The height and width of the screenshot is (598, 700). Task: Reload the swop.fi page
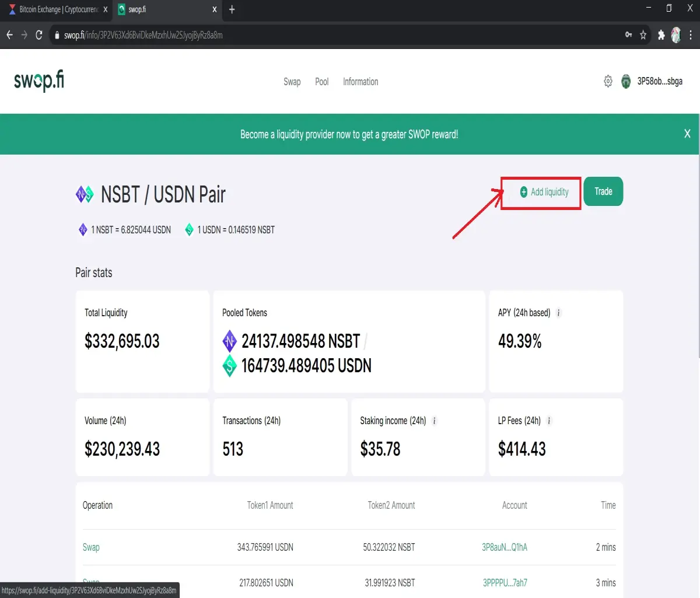tap(39, 35)
